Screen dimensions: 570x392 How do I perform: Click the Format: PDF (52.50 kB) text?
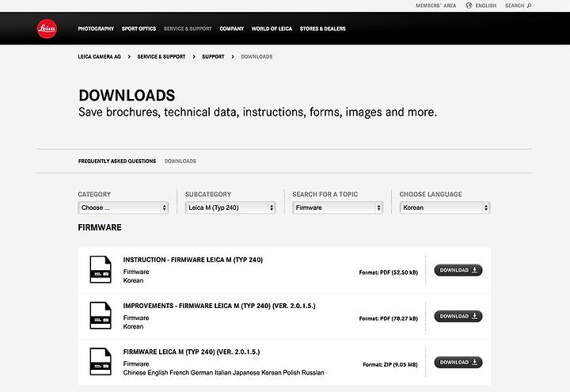tap(388, 272)
